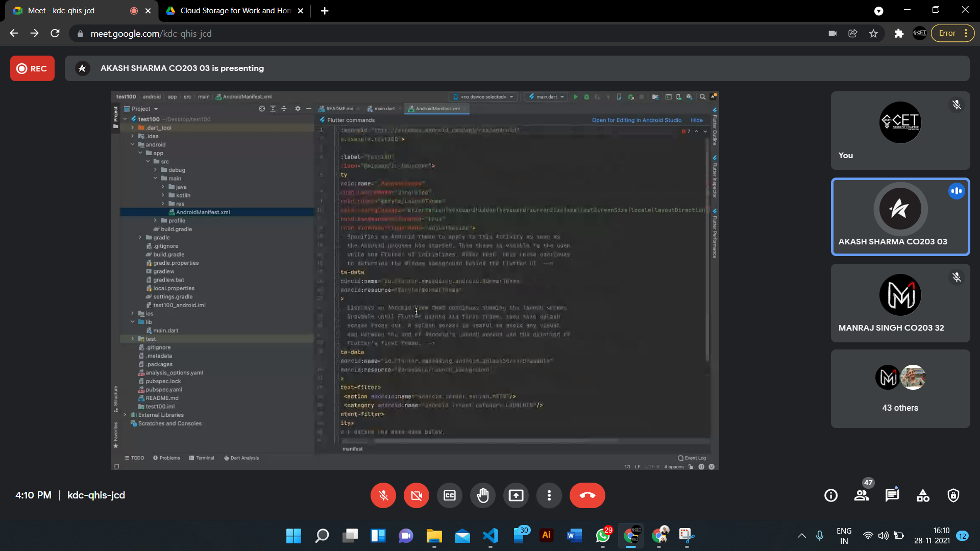
Task: Raise your hand
Action: coord(483,495)
